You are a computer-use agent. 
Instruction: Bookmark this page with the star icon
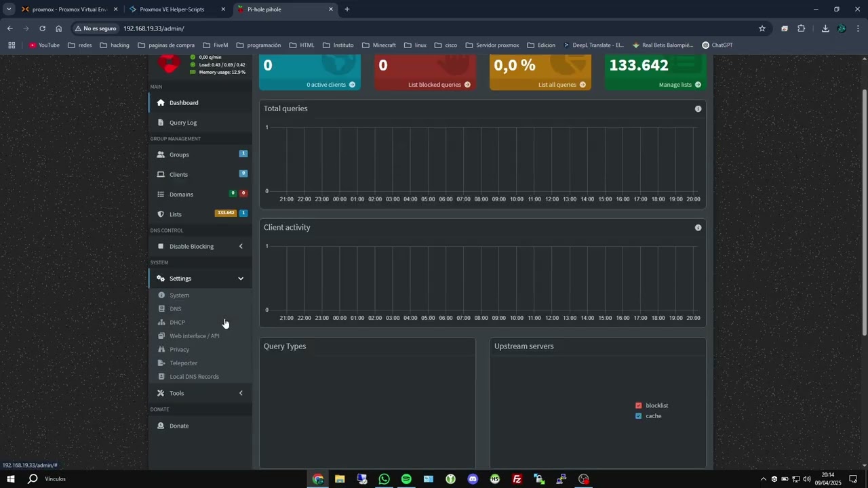pos(762,28)
